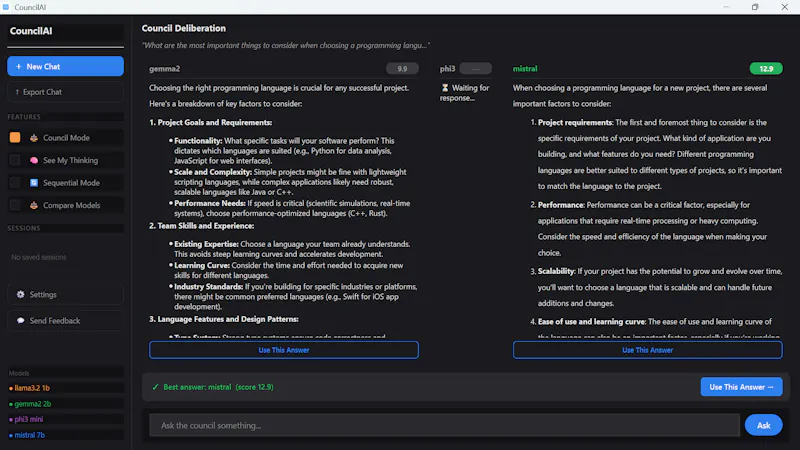The image size is (800, 450).
Task: Close the CouncilAI window
Action: coord(785,7)
